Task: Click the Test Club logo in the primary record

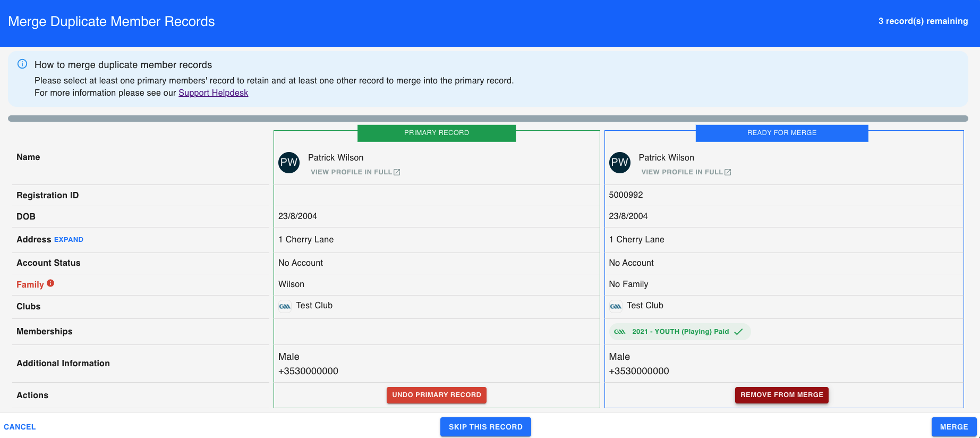Action: coord(285,306)
